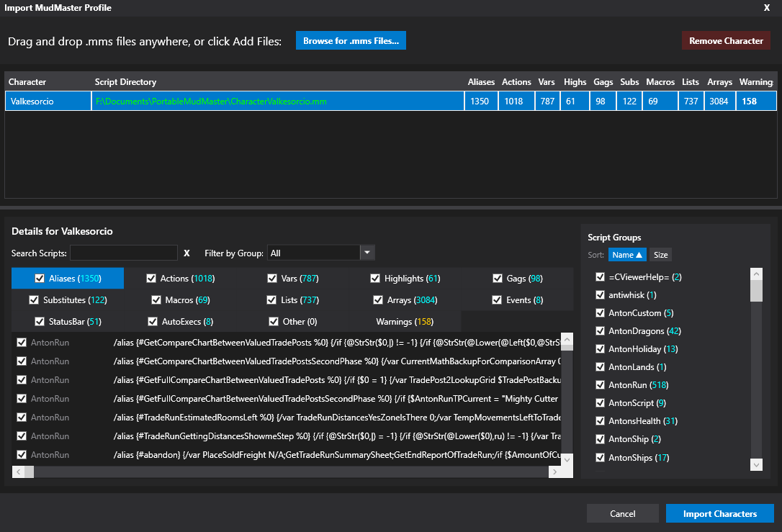Uncheck the AntonScript (9) script group
Image resolution: width=782 pixels, height=532 pixels.
(x=600, y=402)
